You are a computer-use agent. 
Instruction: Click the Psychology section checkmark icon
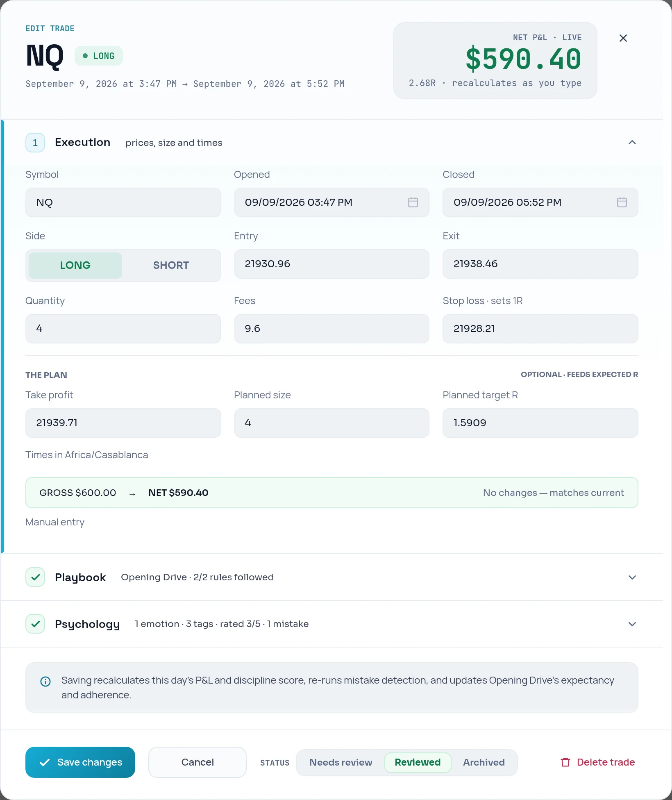[35, 624]
